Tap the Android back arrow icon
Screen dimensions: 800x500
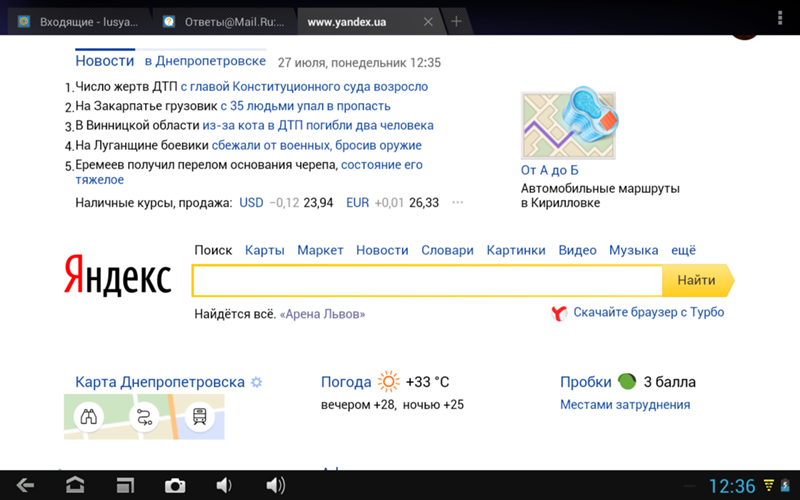(x=24, y=485)
